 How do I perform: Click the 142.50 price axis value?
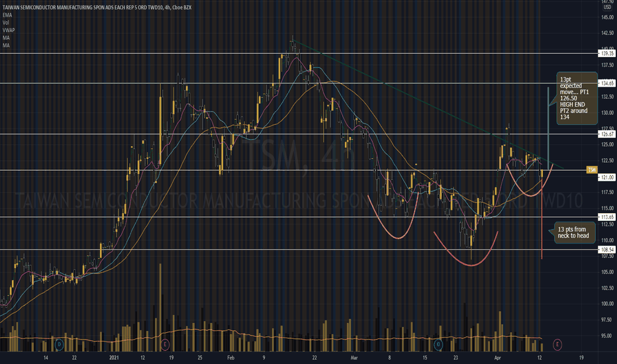pyautogui.click(x=607, y=33)
